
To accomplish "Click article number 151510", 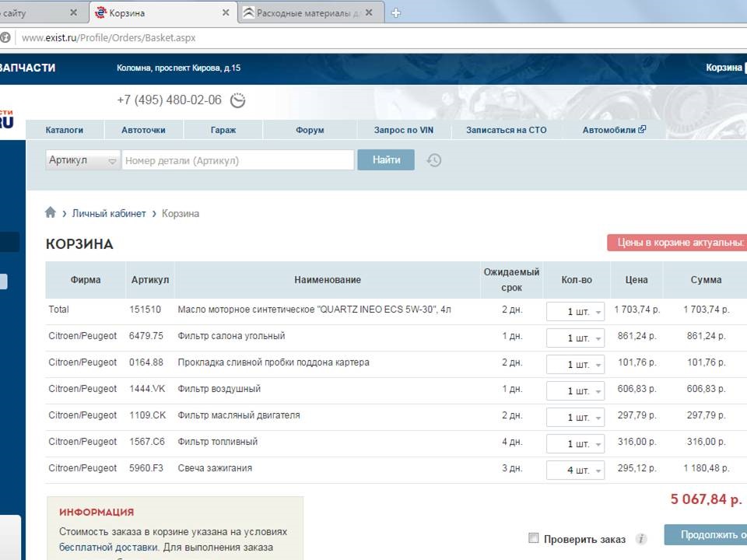I will [x=146, y=310].
